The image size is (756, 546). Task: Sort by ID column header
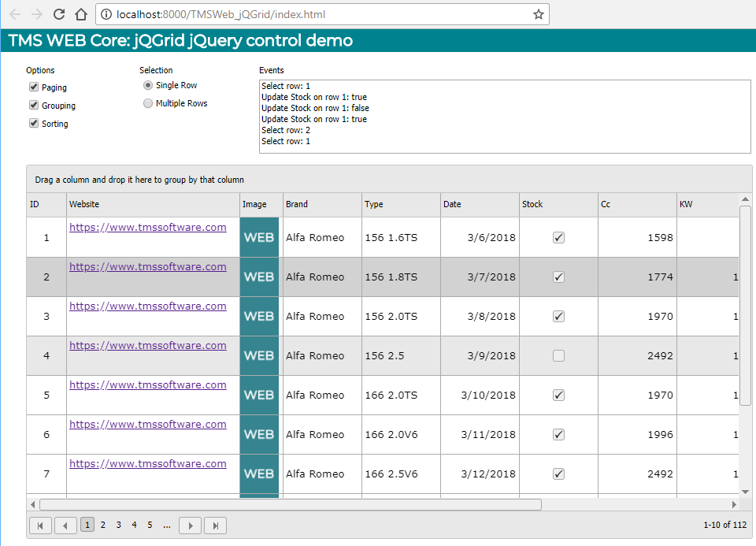click(46, 205)
